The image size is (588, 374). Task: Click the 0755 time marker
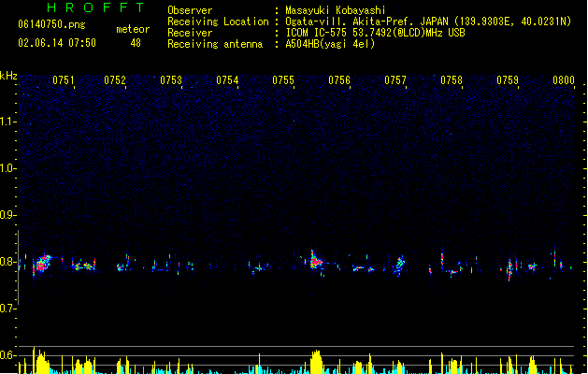click(283, 80)
